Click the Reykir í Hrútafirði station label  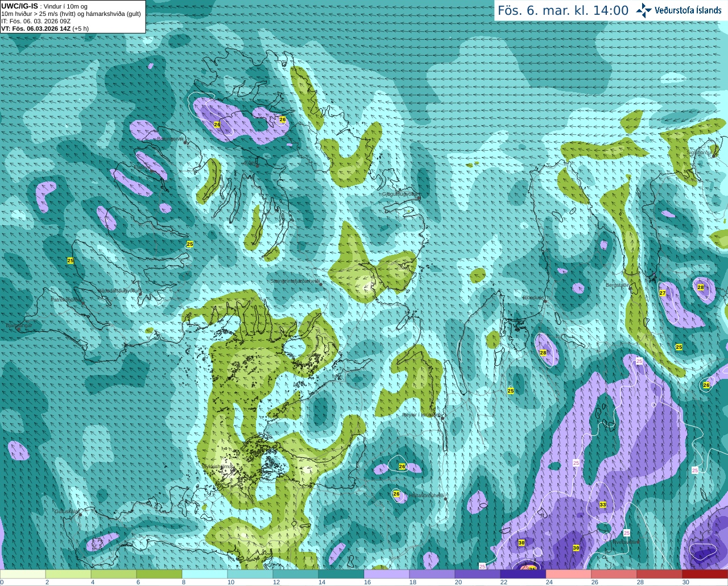pos(421,415)
